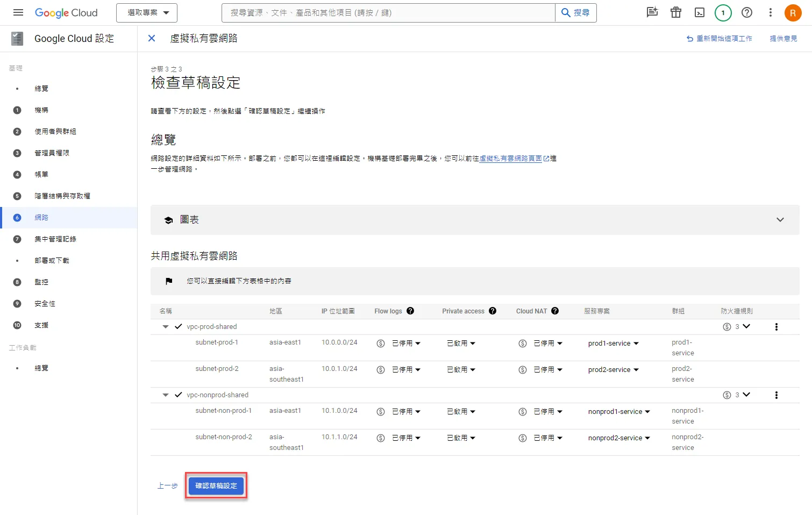Open Private access dropdown for subnet-prod-1
812x515 pixels.
pyautogui.click(x=461, y=344)
